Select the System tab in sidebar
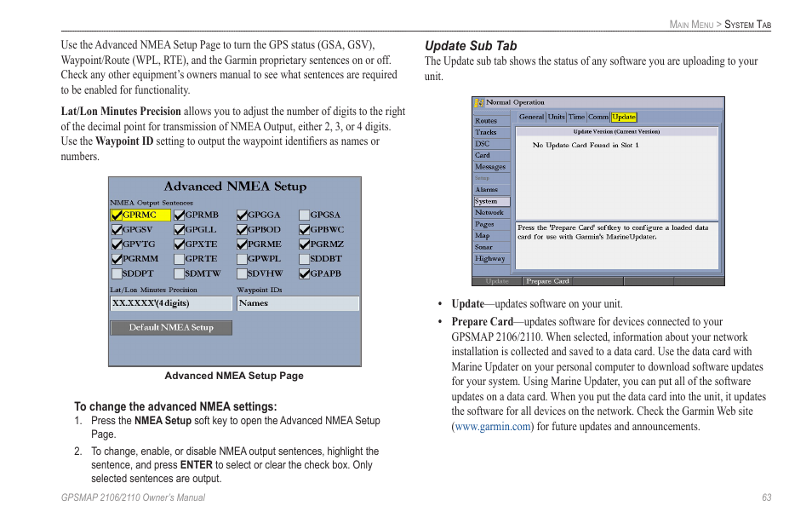Viewport: 812px width, 529px height. point(491,202)
